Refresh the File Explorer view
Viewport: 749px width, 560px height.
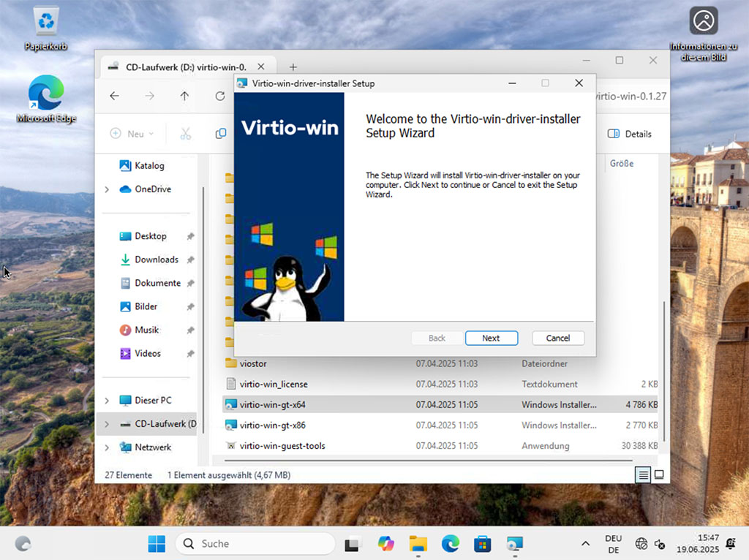(x=219, y=96)
